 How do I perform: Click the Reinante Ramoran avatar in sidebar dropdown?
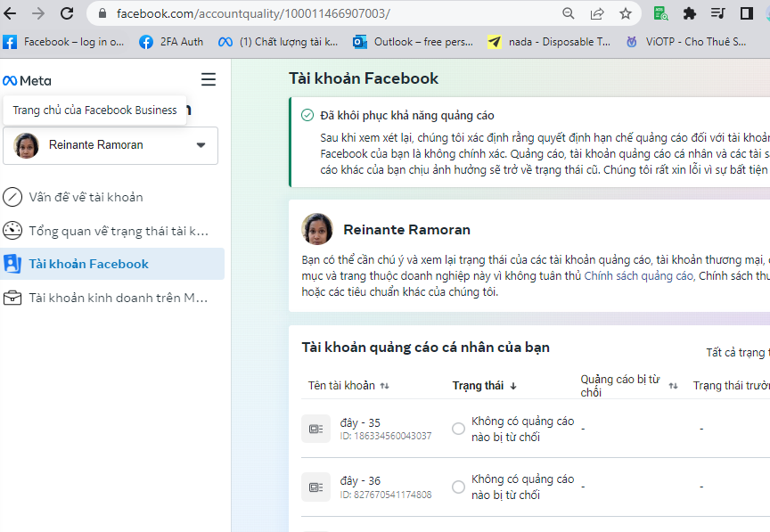coord(26,145)
